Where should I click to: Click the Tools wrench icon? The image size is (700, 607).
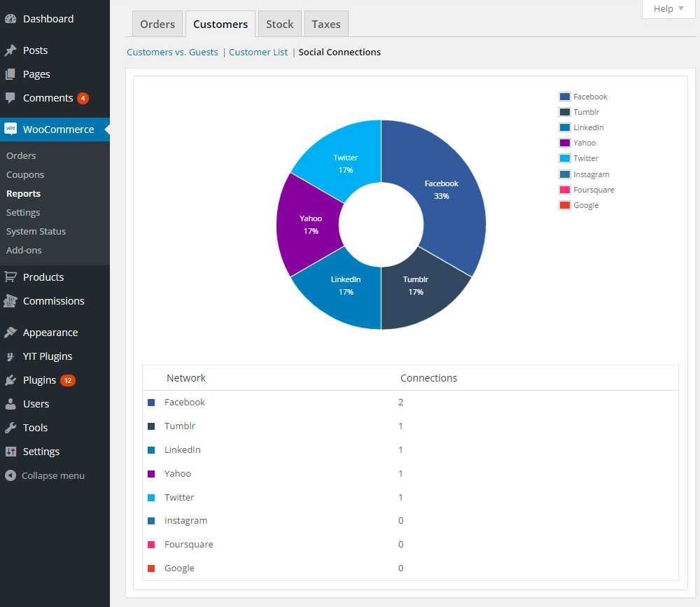point(10,428)
